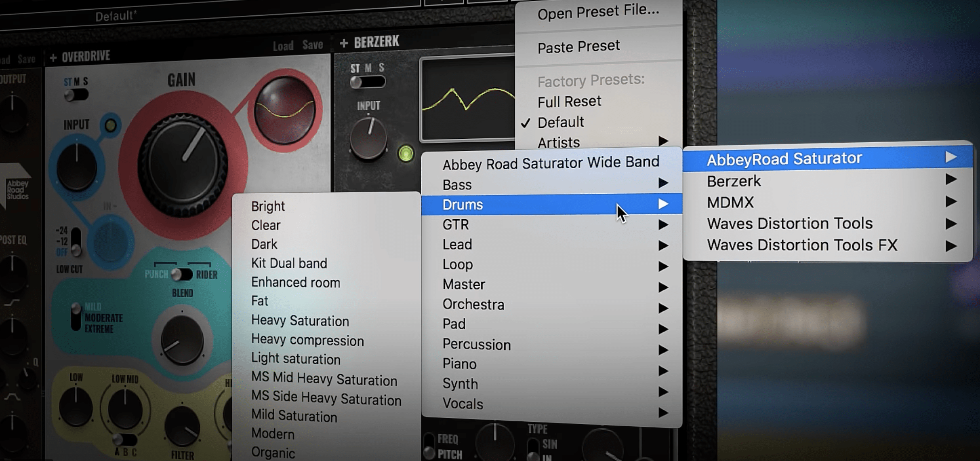Click the Save button next to Load
980x461 pixels.
click(x=313, y=44)
